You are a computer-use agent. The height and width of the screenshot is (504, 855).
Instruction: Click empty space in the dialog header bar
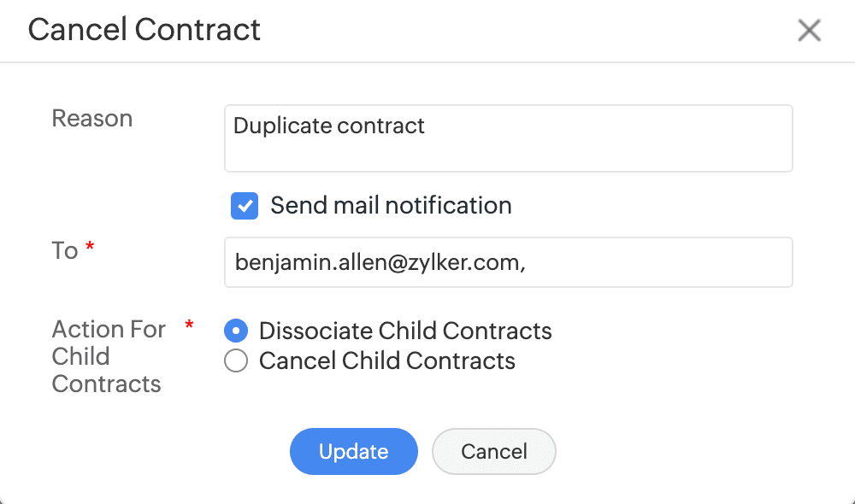point(530,31)
